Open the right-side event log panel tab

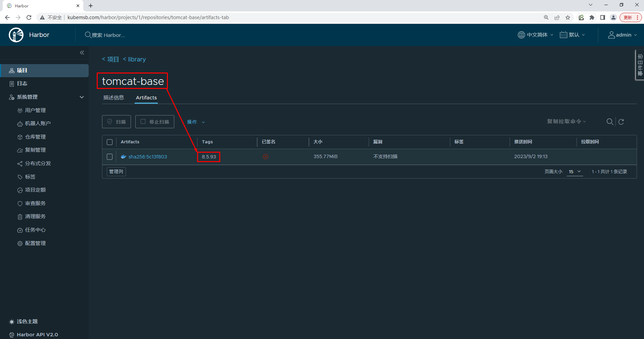640,65
